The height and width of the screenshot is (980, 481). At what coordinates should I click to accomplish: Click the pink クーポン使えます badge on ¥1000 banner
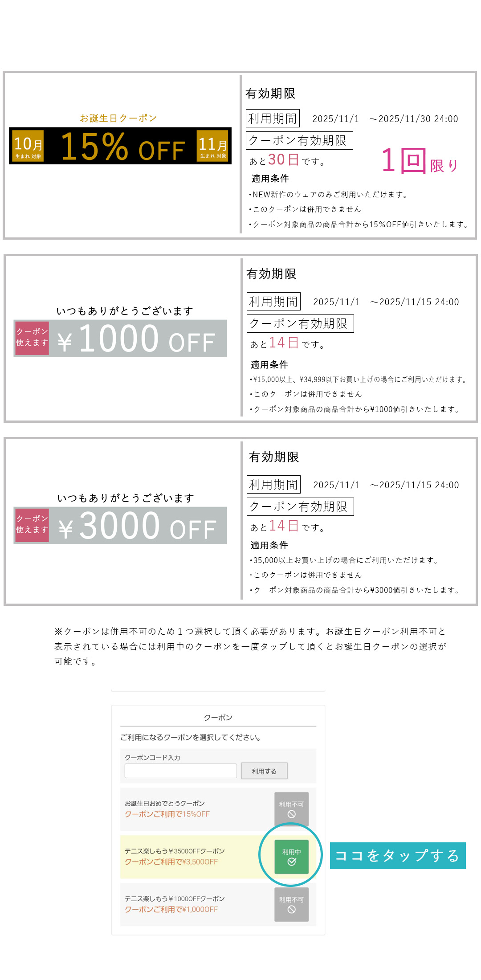[x=32, y=337]
